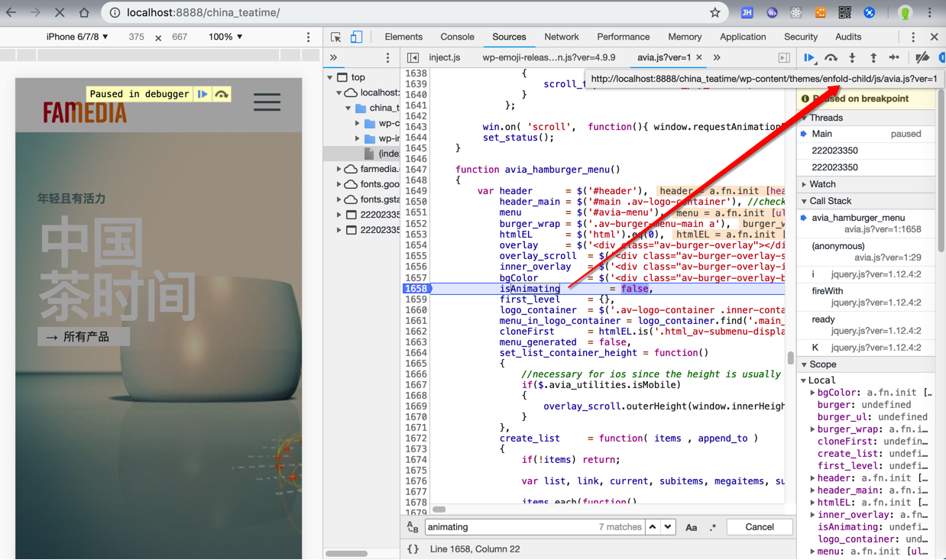The height and width of the screenshot is (560, 946).
Task: Step over next function call
Action: [831, 58]
